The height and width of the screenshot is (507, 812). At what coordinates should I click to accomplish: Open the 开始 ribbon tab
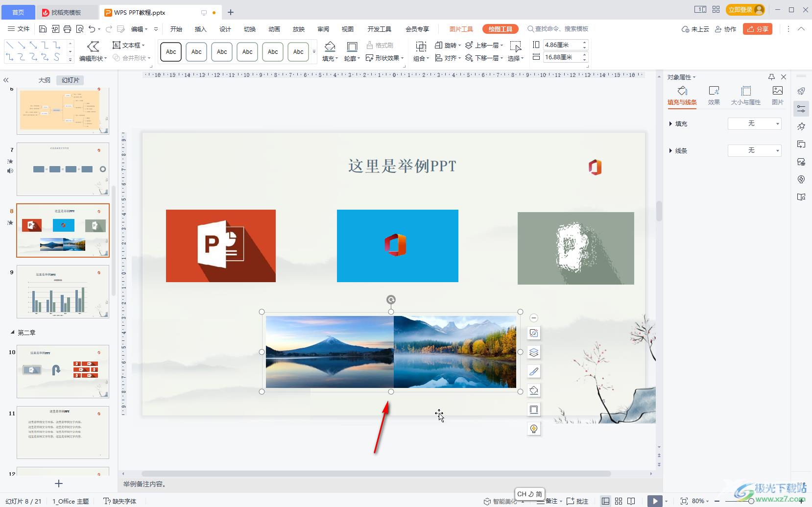(x=176, y=29)
